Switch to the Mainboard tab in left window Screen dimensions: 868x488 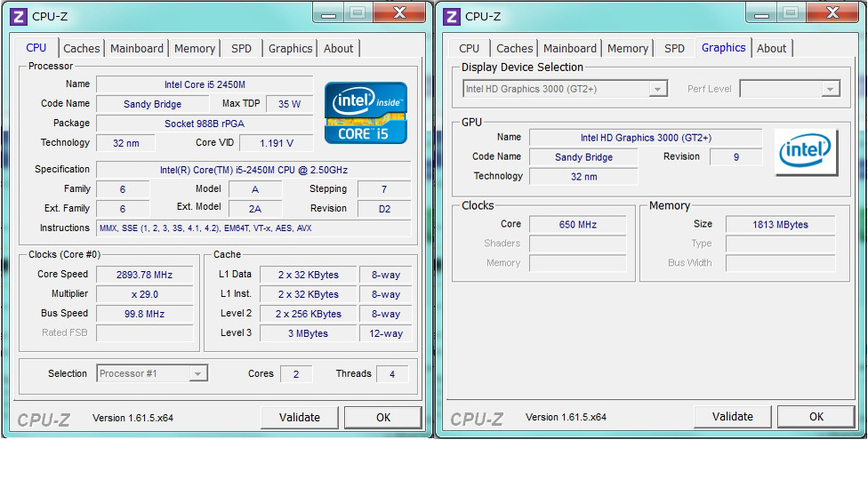[x=137, y=49]
